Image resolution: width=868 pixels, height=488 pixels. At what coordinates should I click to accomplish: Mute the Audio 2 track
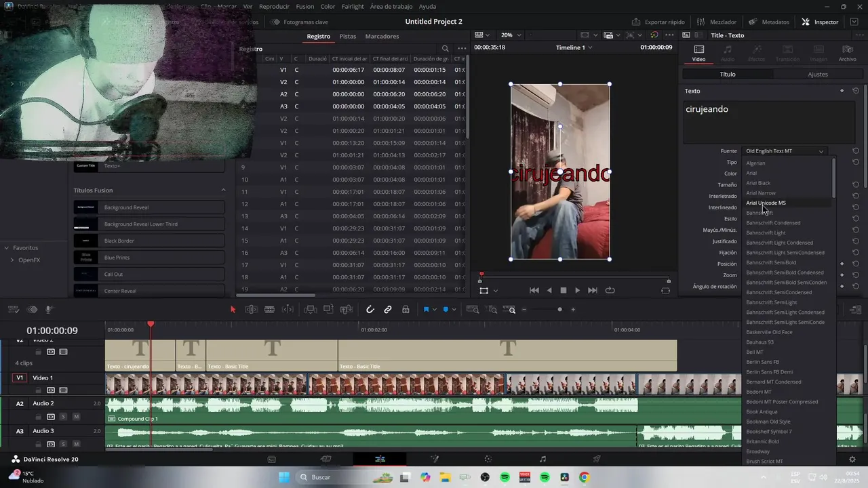[x=76, y=416]
